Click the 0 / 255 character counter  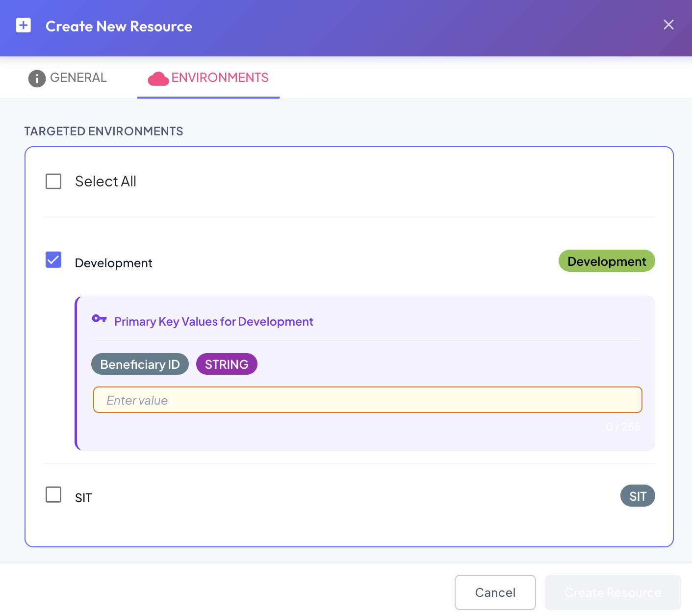pyautogui.click(x=623, y=427)
